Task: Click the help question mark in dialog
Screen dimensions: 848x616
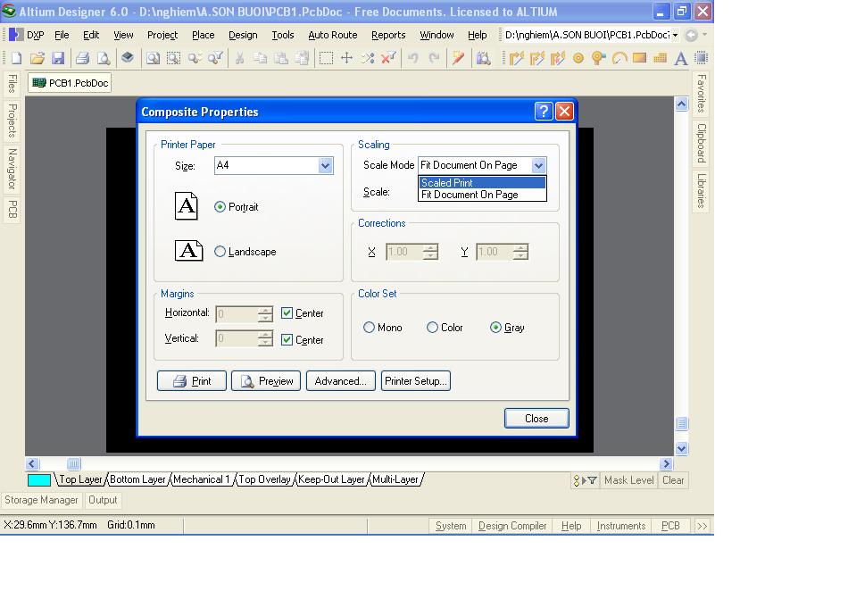Action: tap(544, 112)
